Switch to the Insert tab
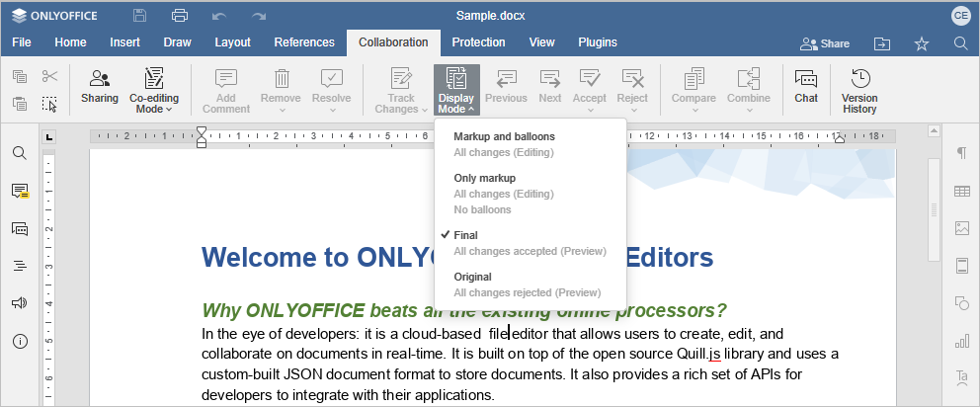Image resolution: width=980 pixels, height=407 pixels. pos(125,42)
